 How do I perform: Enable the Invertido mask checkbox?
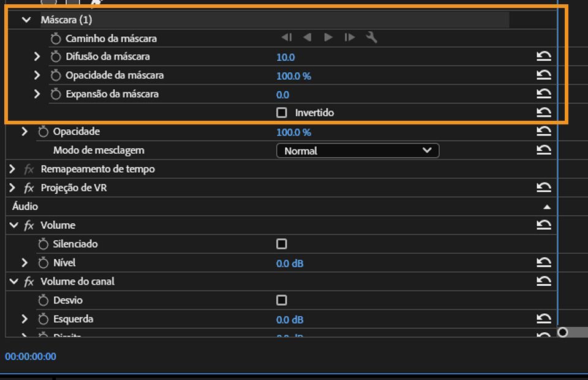[282, 113]
